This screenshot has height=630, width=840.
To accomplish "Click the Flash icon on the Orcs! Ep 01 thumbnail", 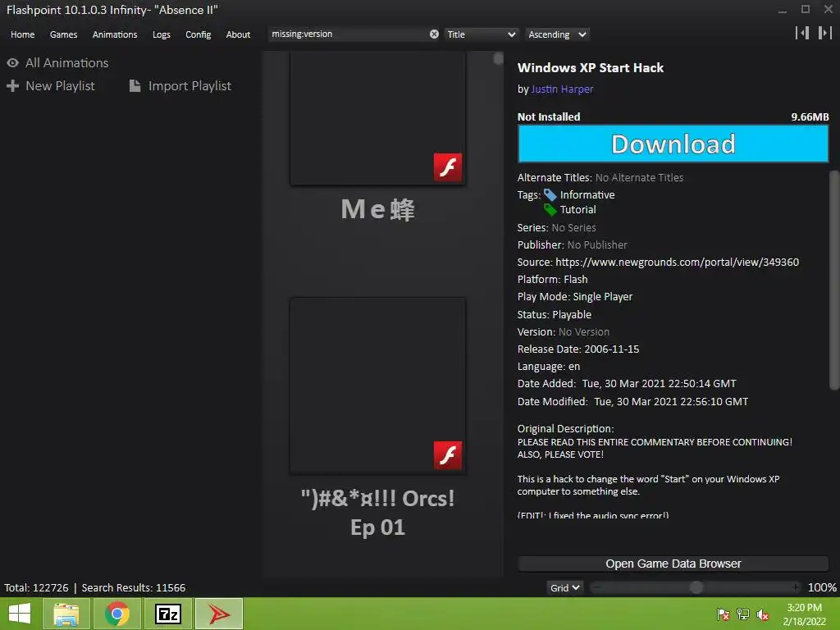I will [x=448, y=455].
